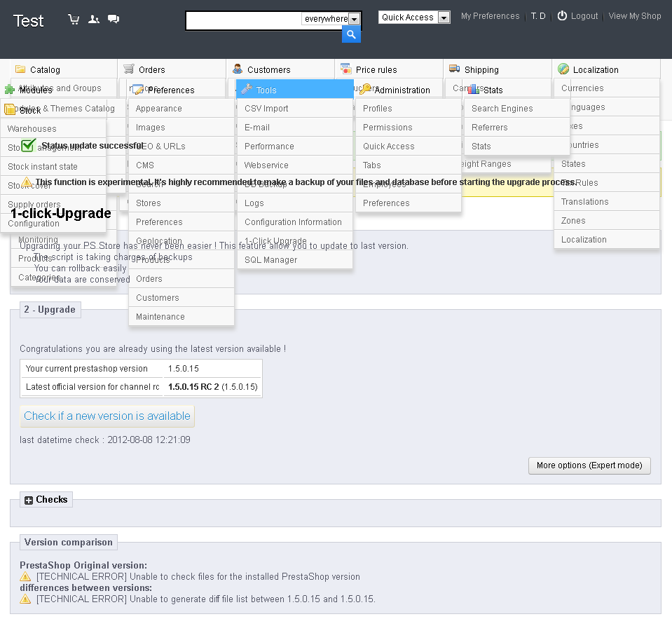The width and height of the screenshot is (672, 619).
Task: Click the Catalog folder icon
Action: [x=20, y=69]
